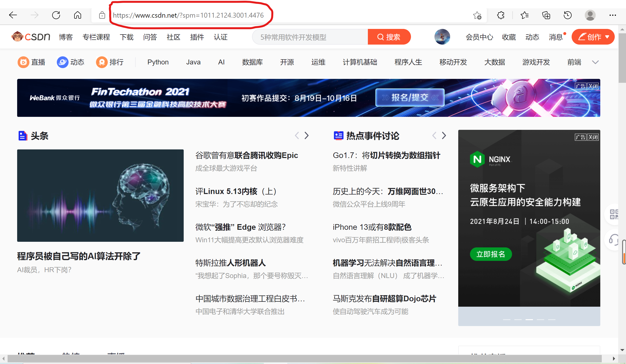Click the vertical scrollbar thumb

point(622,58)
